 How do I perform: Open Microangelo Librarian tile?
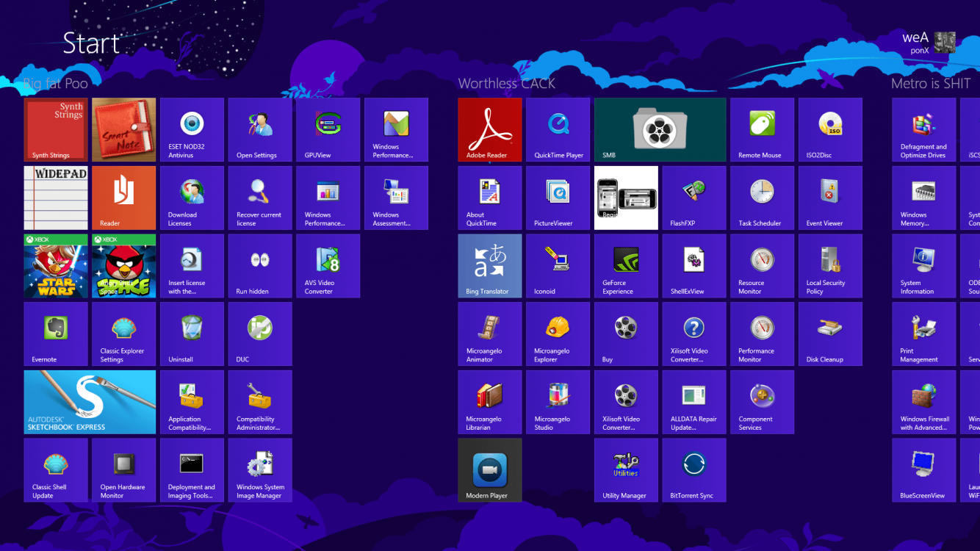tap(490, 402)
